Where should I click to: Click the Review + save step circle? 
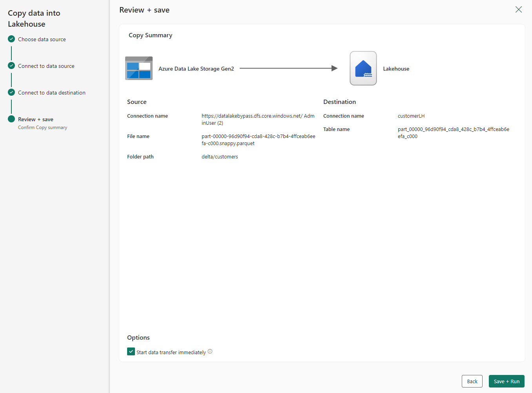pyautogui.click(x=11, y=119)
